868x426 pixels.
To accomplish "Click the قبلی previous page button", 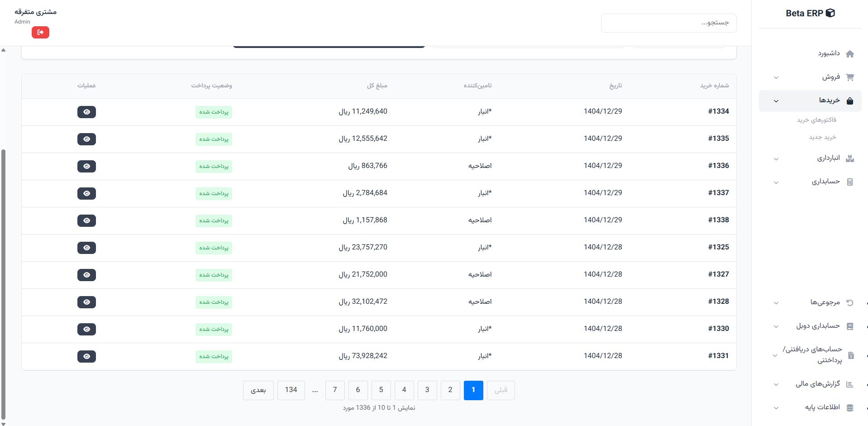I will coord(501,390).
